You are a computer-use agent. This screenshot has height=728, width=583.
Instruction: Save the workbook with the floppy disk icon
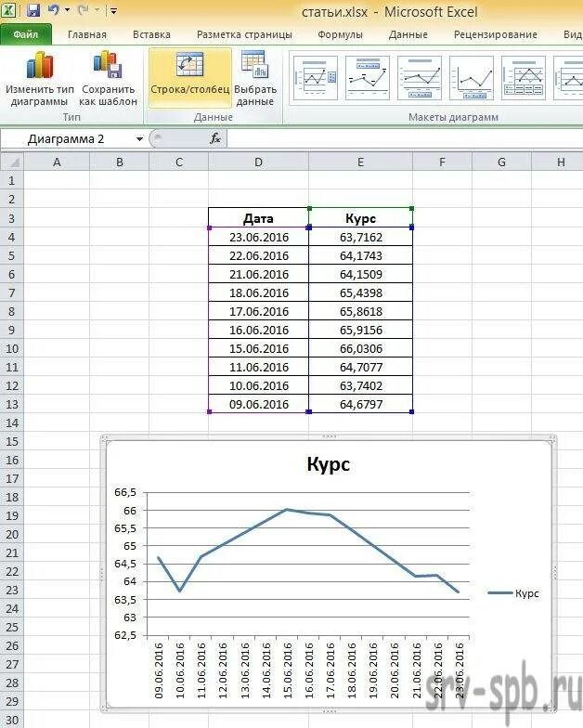tap(33, 10)
